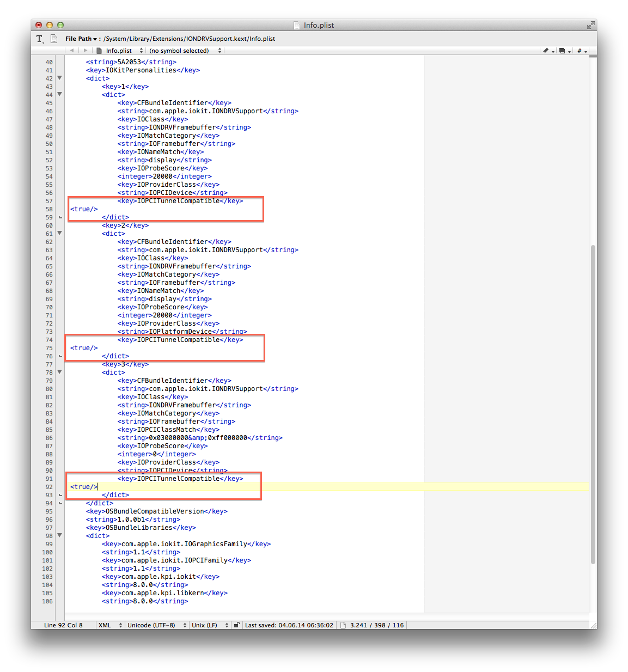The height and width of the screenshot is (672, 628).
Task: Click the true tag on line 92
Action: point(84,487)
